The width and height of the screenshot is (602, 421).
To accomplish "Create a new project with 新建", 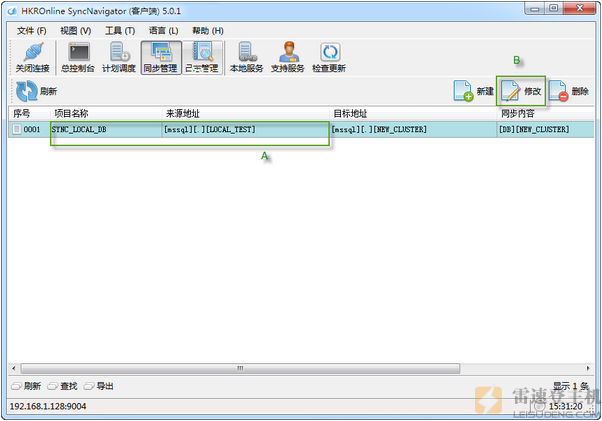I will (x=473, y=91).
